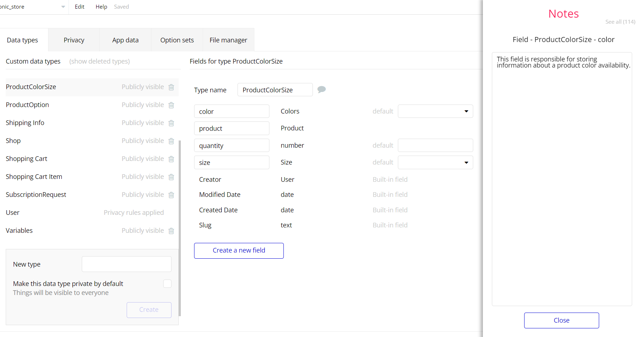
Task: Delete the ProductColorSize data type via trash icon
Action: coord(171,87)
